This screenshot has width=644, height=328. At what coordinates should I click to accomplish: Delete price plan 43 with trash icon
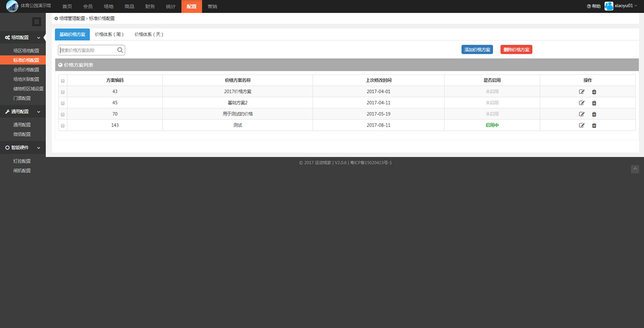tap(594, 92)
